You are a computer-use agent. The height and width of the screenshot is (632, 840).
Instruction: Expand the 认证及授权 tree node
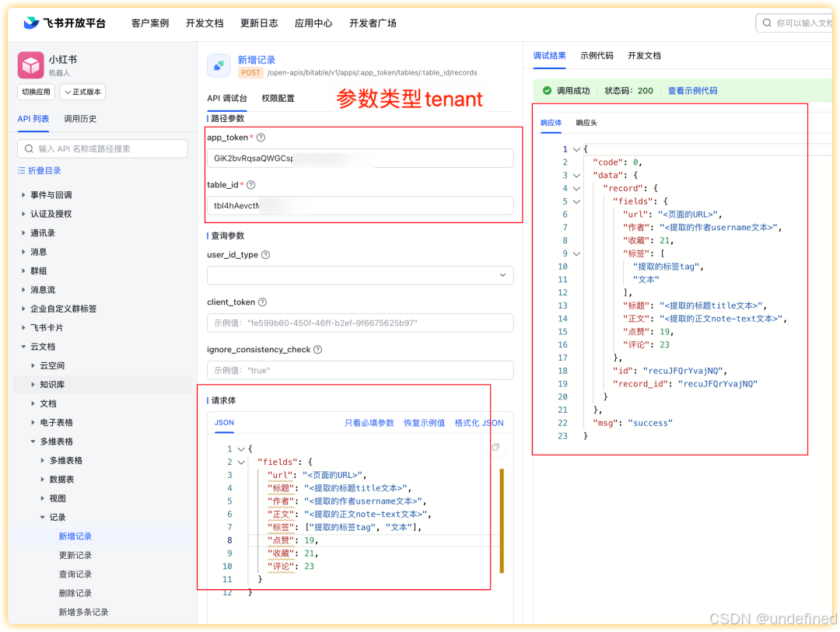coord(23,214)
